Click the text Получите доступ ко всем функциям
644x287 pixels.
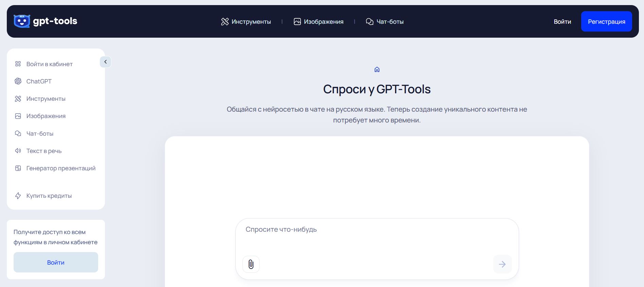coord(55,237)
